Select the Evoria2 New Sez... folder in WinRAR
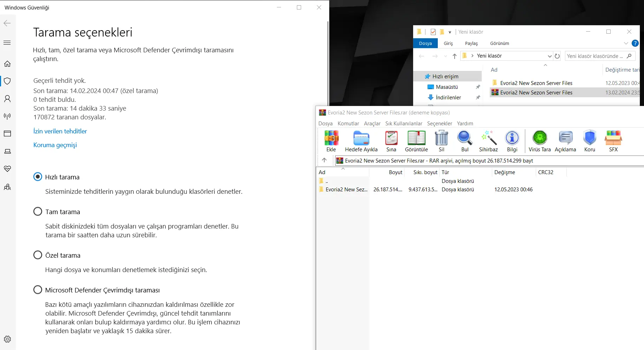Image resolution: width=644 pixels, height=350 pixels. (346, 190)
